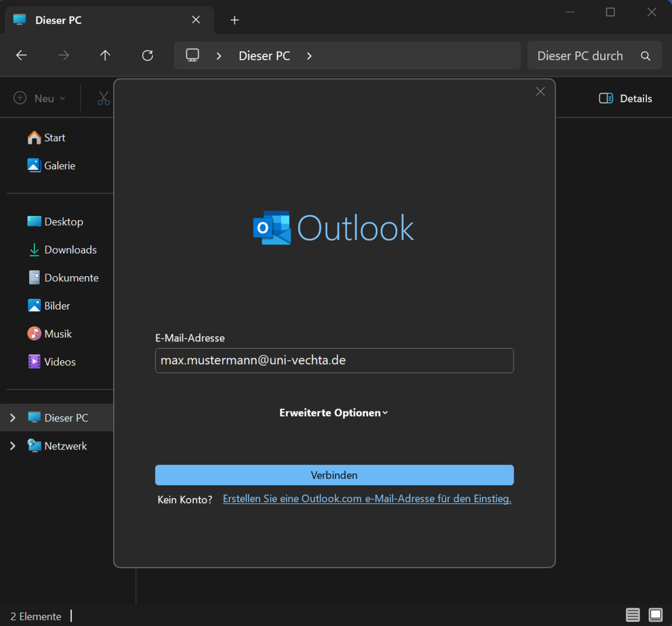Screen dimensions: 672x626
Task: Switch to large thumbnails view
Action: tap(655, 615)
